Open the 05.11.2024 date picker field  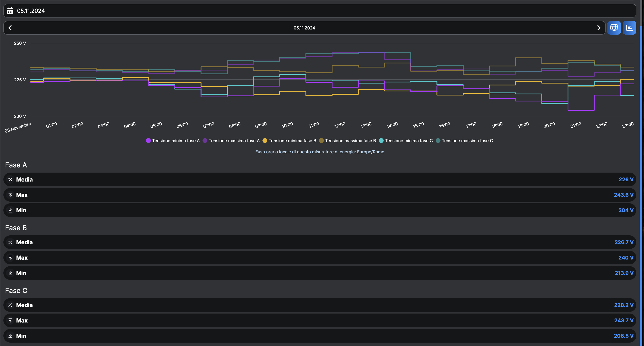pyautogui.click(x=320, y=11)
